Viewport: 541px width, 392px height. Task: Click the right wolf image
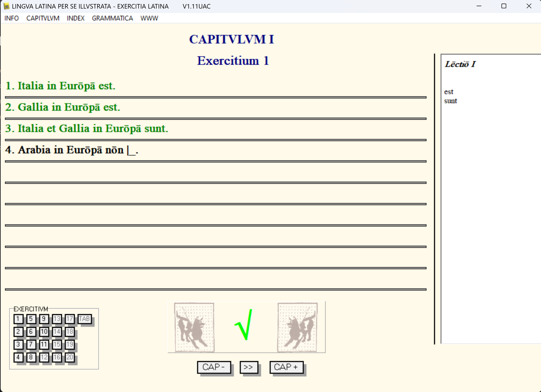point(298,327)
